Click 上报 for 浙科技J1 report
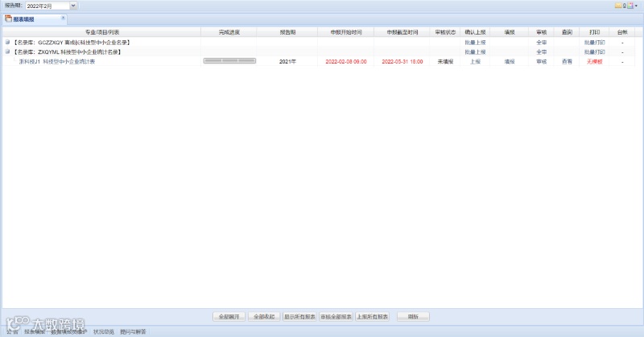The height and width of the screenshot is (337, 644). click(x=475, y=62)
